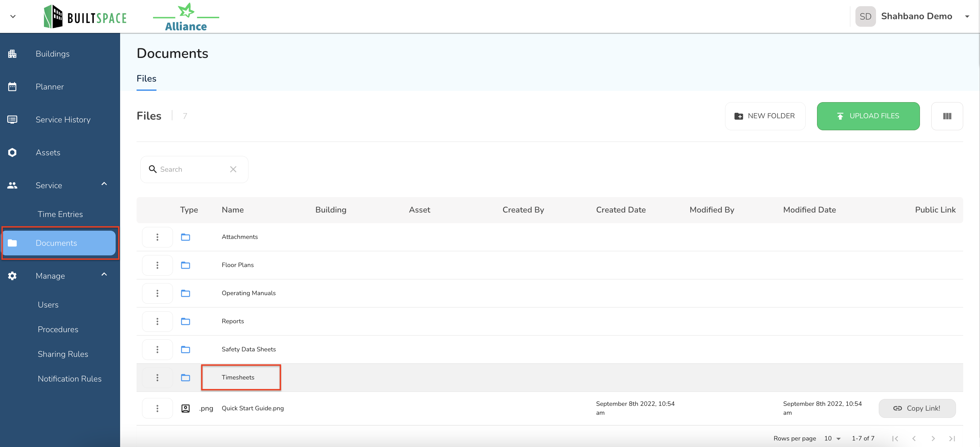The height and width of the screenshot is (447, 980).
Task: Open the Buildings section in sidebar
Action: point(52,53)
